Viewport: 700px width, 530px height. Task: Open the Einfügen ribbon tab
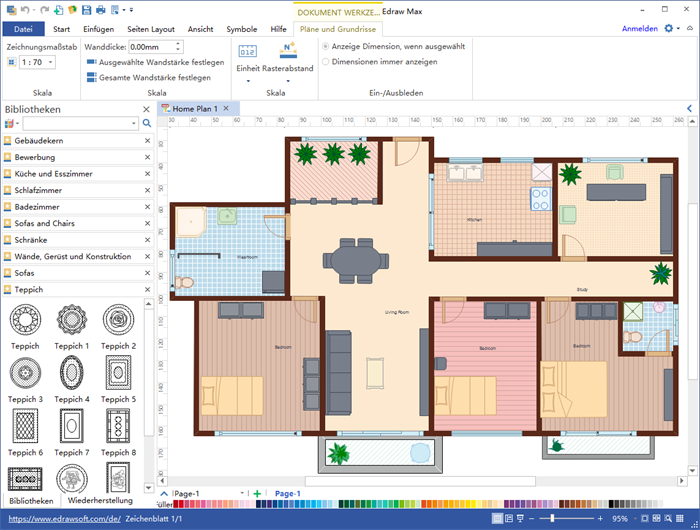tap(98, 29)
